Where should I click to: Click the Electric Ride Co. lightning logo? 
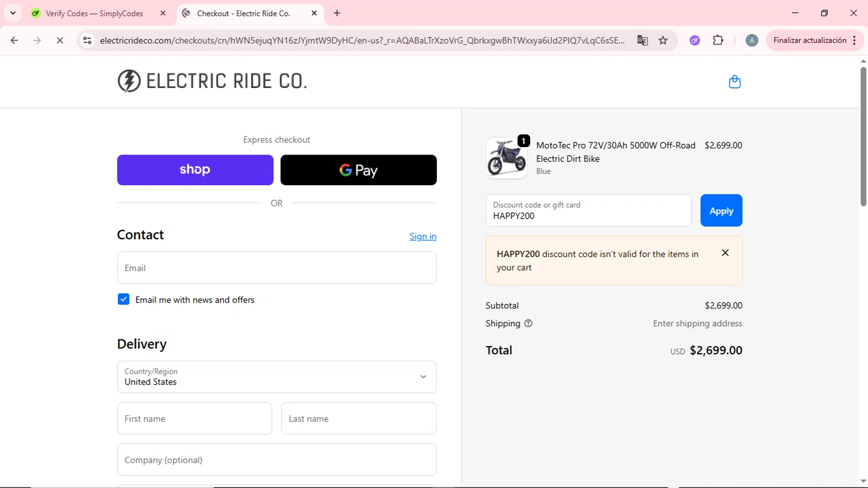pos(129,81)
